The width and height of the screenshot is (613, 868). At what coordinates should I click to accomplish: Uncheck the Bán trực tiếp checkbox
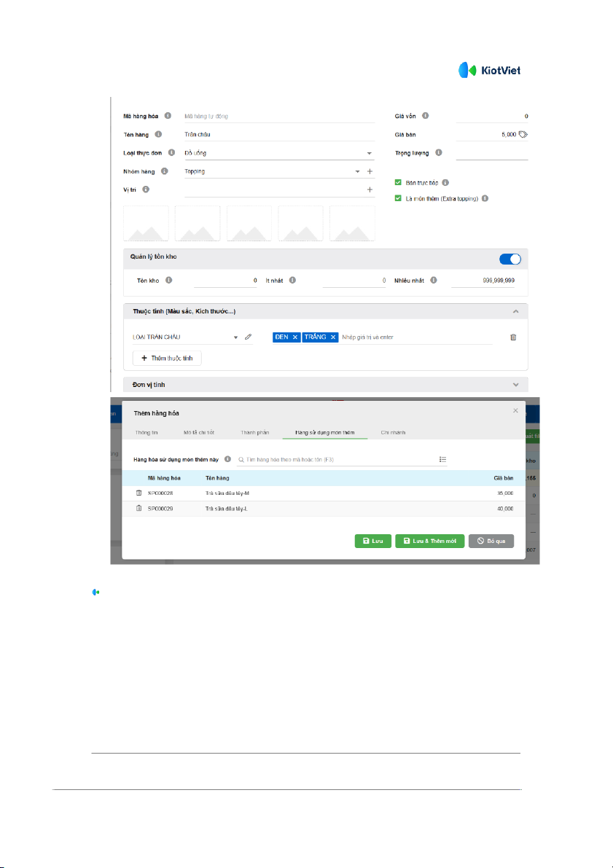pos(398,182)
